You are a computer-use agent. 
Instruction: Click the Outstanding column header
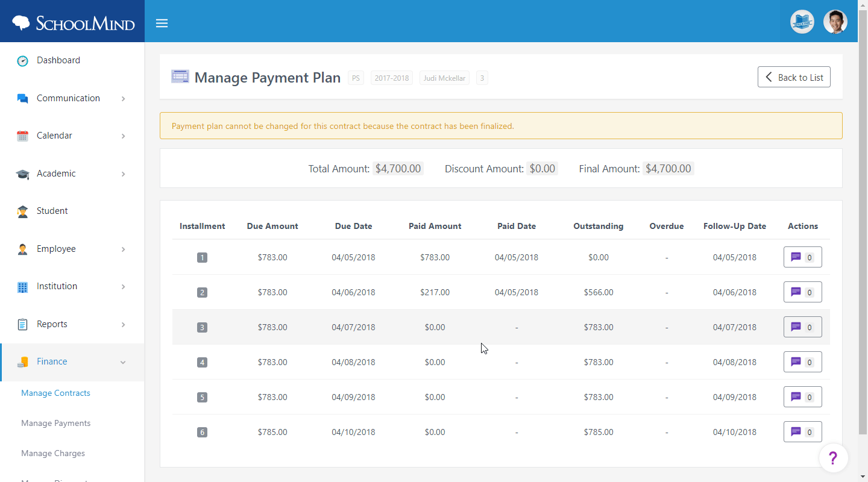(599, 227)
